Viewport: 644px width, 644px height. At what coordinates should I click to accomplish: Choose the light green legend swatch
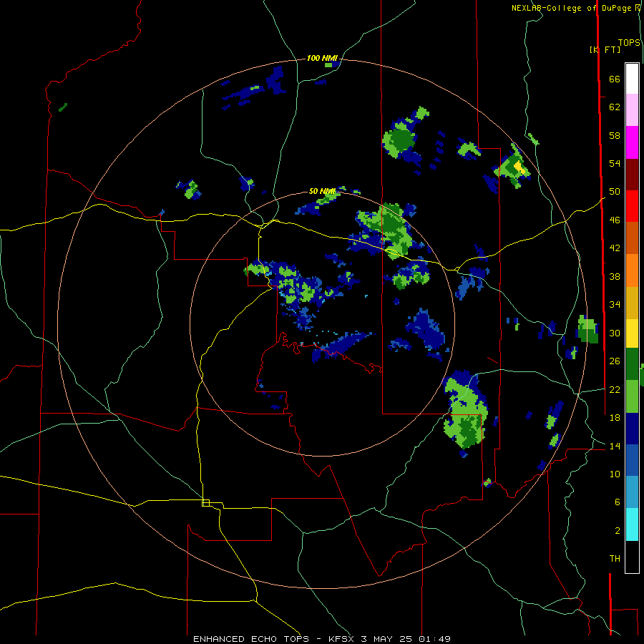[632, 396]
